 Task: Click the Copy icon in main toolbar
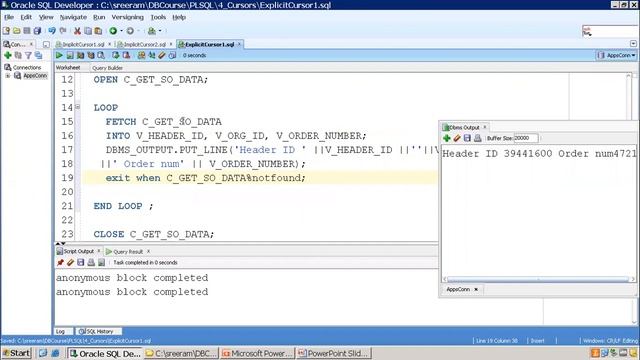pyautogui.click(x=88, y=31)
